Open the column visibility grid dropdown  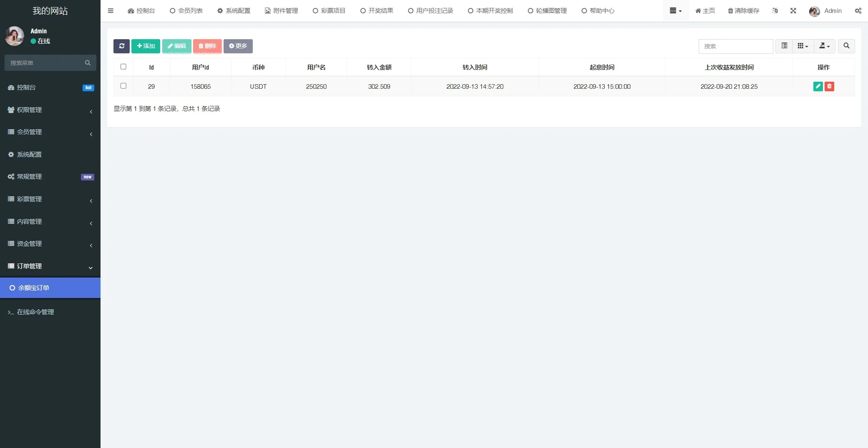[803, 46]
